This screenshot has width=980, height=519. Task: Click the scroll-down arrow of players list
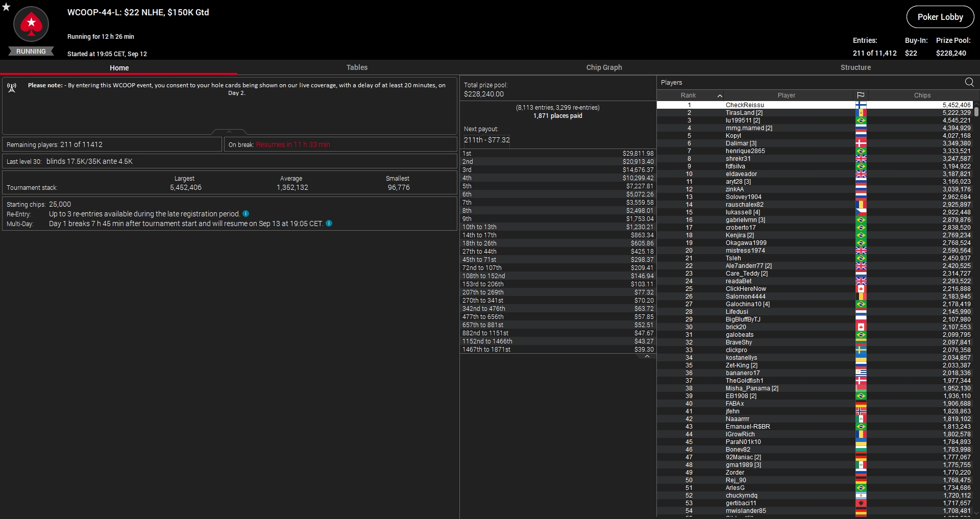tap(976, 513)
